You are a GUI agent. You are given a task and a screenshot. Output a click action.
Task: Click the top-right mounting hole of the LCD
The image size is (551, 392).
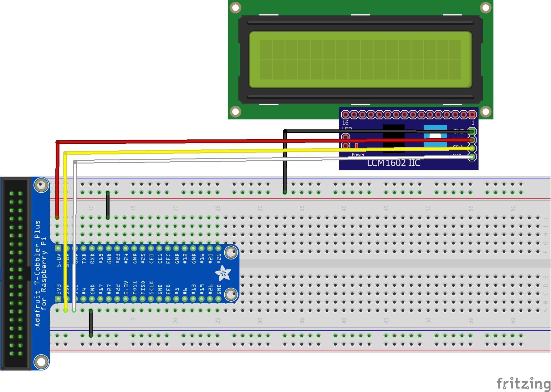[486, 8]
